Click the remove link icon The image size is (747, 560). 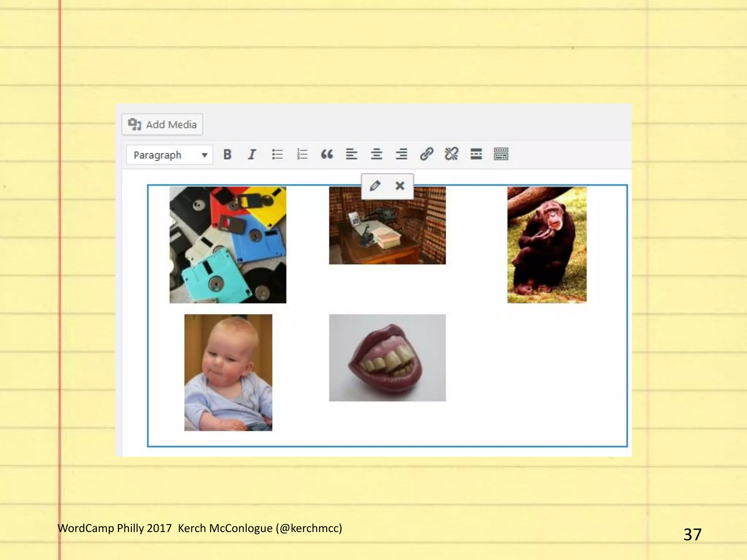pyautogui.click(x=451, y=155)
